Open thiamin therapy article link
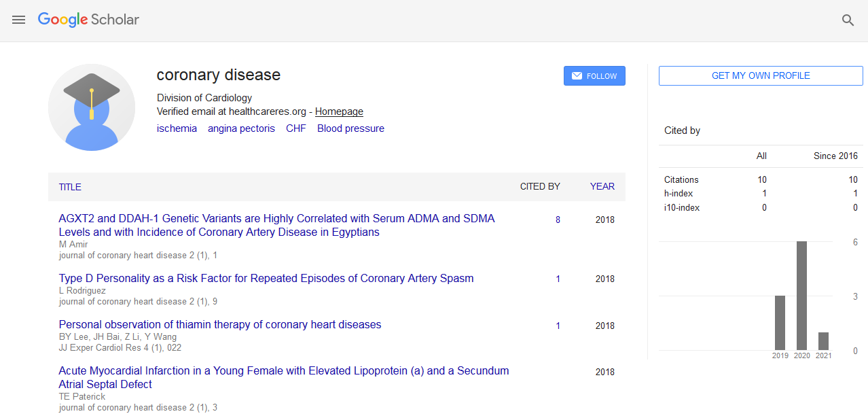Image resolution: width=868 pixels, height=418 pixels. point(220,324)
